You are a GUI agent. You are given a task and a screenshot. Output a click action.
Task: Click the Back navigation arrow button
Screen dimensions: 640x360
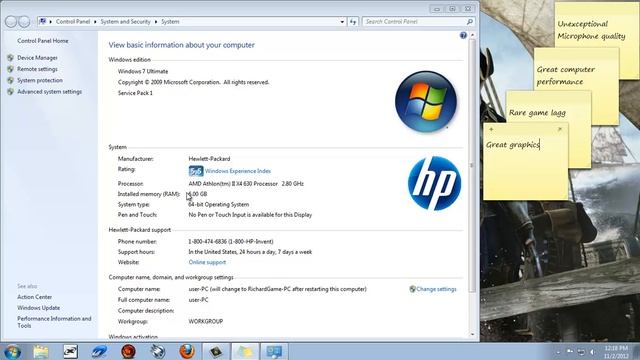pos(11,22)
